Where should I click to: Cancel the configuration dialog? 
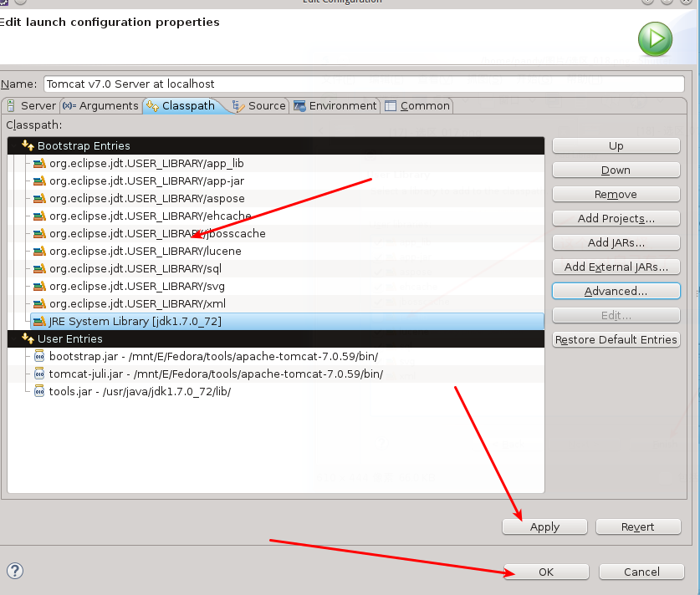click(641, 572)
